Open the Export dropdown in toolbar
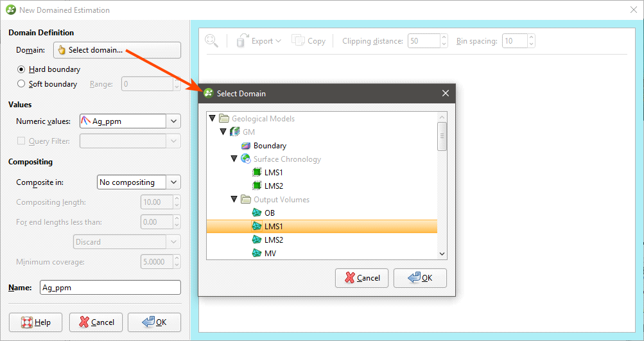This screenshot has width=644, height=341. pyautogui.click(x=259, y=40)
